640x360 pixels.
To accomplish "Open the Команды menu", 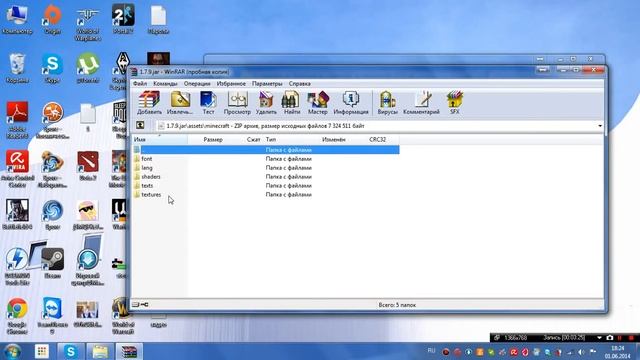I will click(165, 83).
